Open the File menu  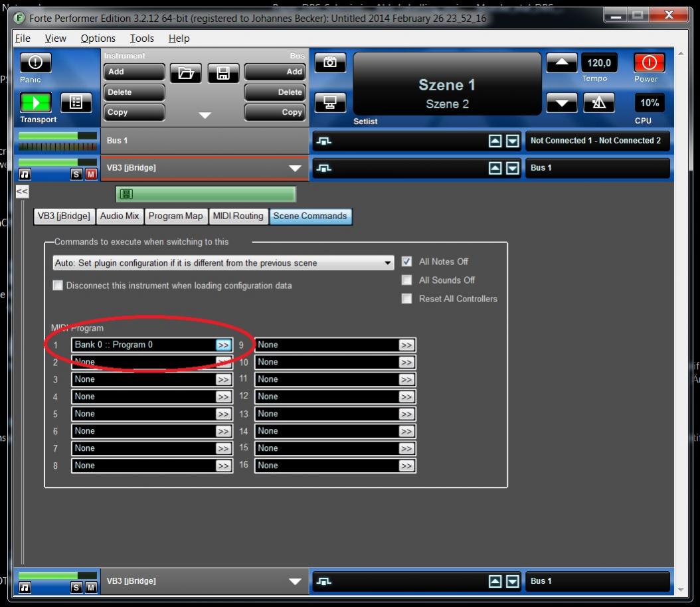23,39
